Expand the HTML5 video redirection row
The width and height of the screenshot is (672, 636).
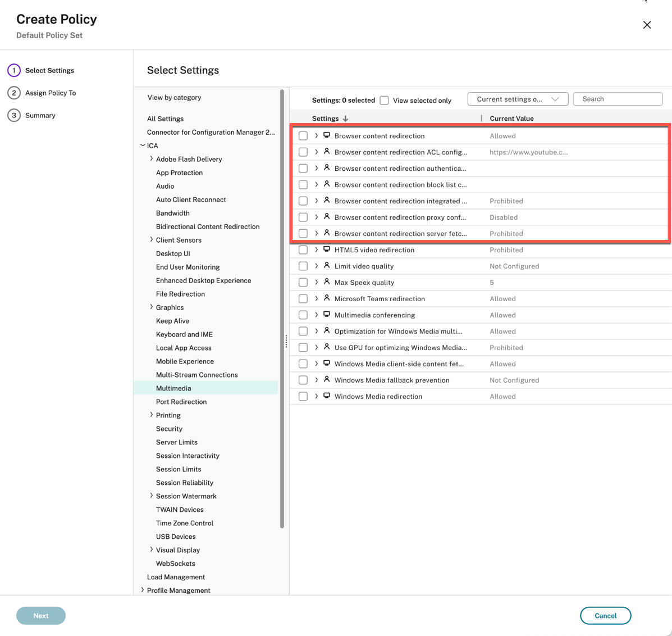point(316,249)
